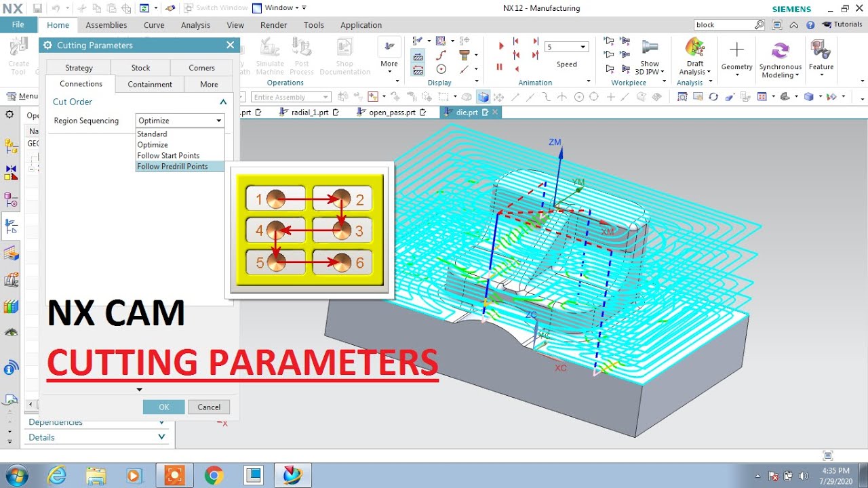
Task: Open the Machine Tool Navigator sidebar icon
Action: click(x=11, y=253)
